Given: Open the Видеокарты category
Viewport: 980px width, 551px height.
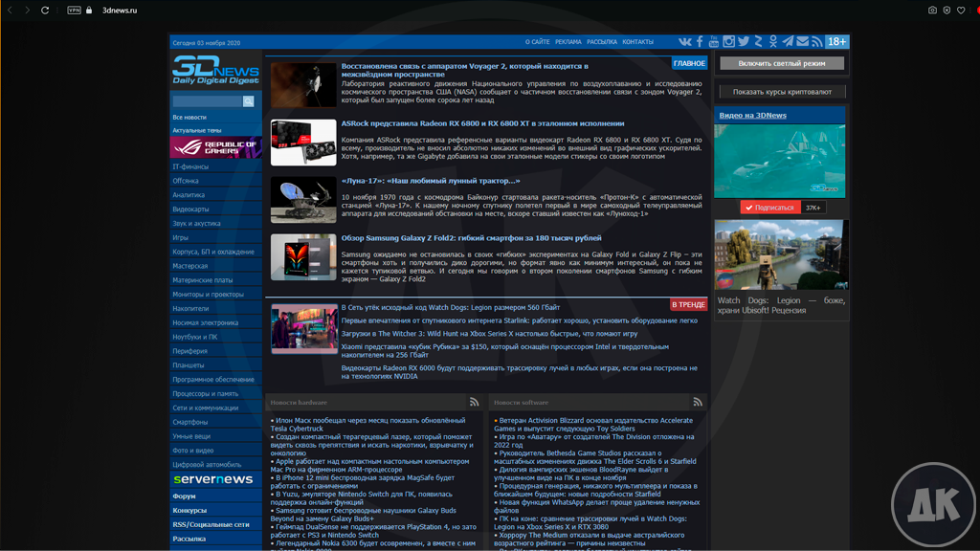Looking at the screenshot, I should (x=190, y=209).
